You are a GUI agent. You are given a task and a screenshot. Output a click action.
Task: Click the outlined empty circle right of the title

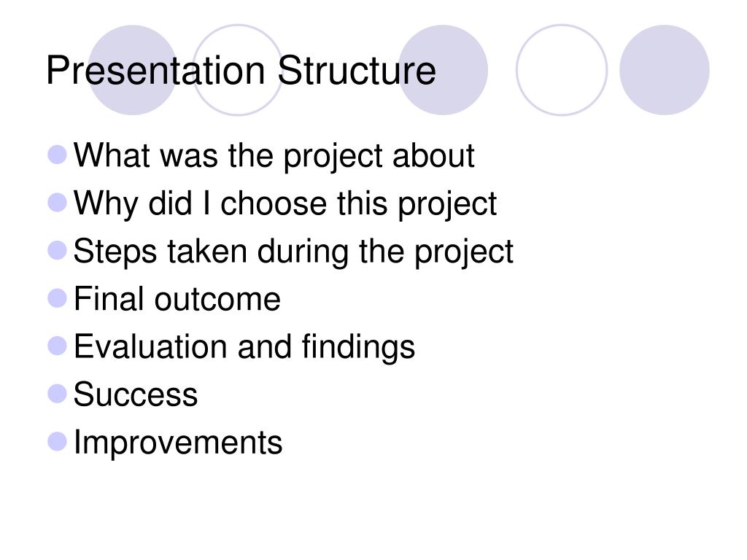coord(561,70)
